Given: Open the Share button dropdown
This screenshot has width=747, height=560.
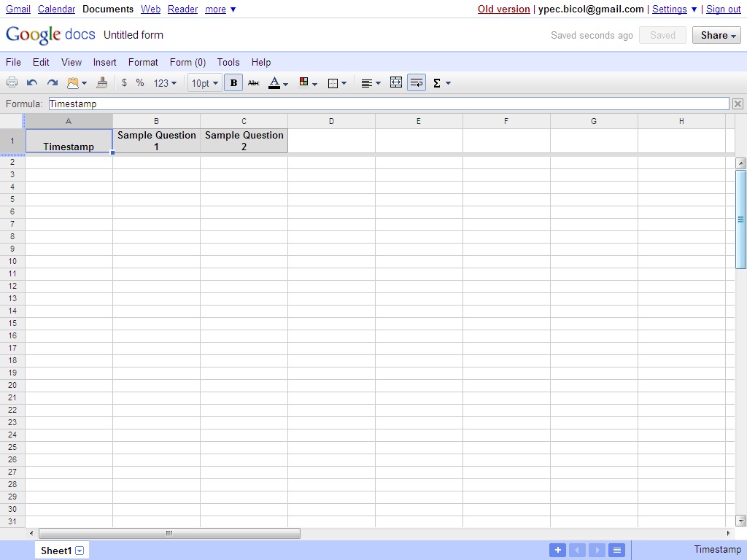Looking at the screenshot, I should coord(716,35).
